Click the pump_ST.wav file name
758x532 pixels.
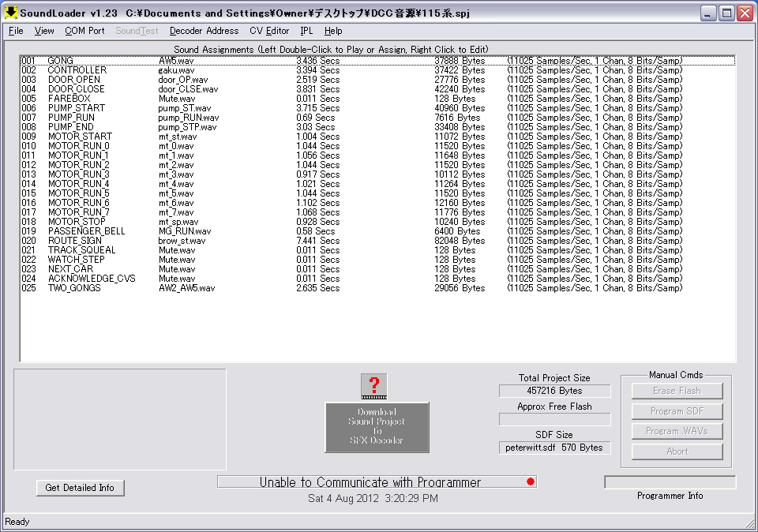184,108
